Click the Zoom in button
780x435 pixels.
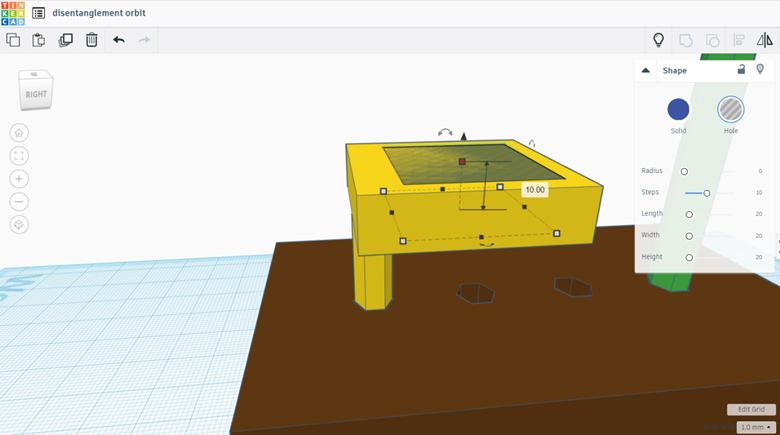19,179
